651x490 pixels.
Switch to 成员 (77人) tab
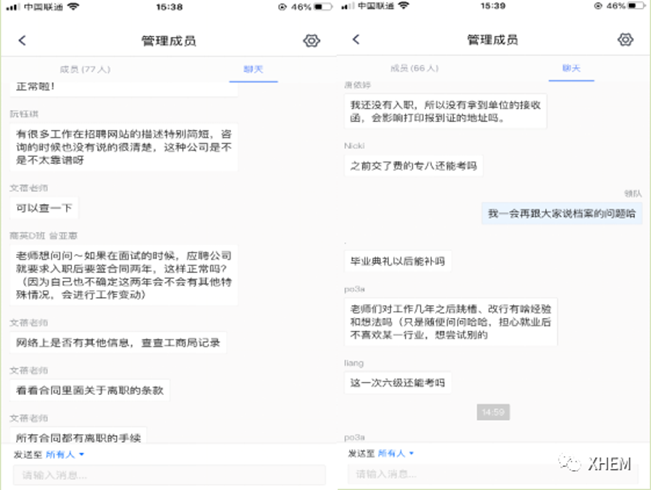pos(86,69)
